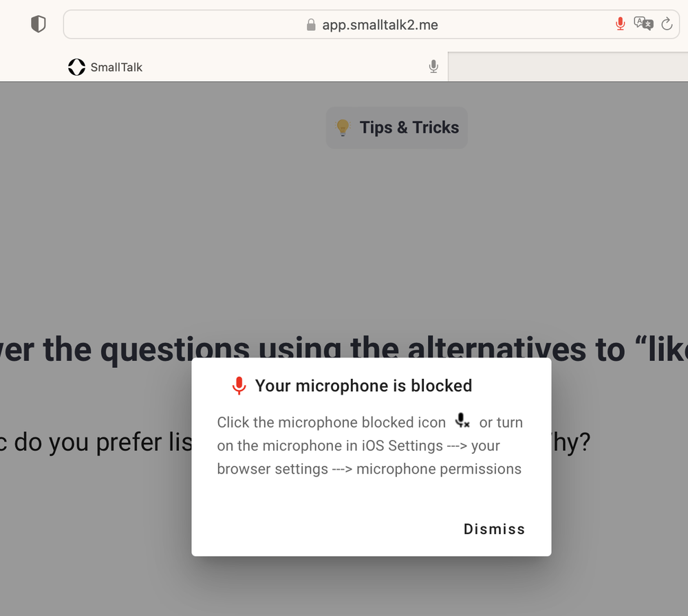688x616 pixels.
Task: Click the SmallTalk logo favicon in tab
Action: click(76, 67)
